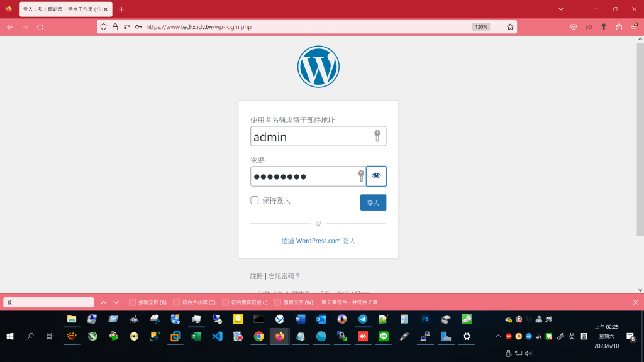Open Firefox application menu hamburger icon
Image resolution: width=644 pixels, height=362 pixels.
[634, 27]
